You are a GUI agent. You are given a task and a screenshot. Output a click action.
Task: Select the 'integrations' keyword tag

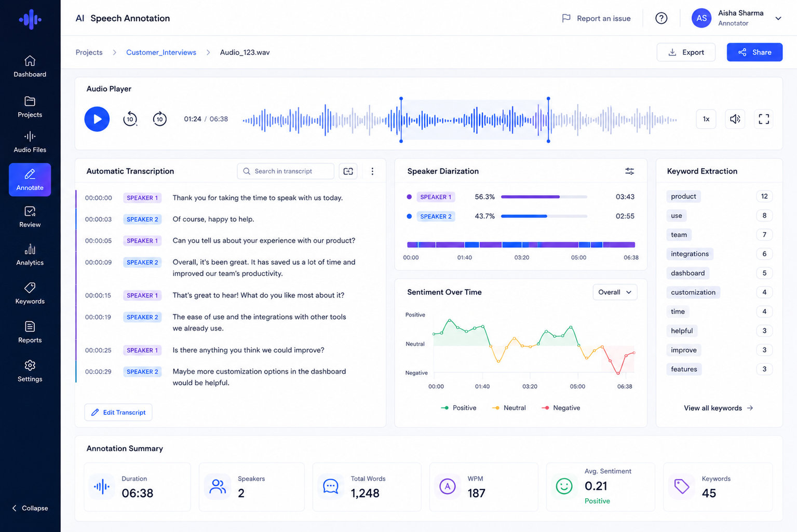tap(690, 254)
